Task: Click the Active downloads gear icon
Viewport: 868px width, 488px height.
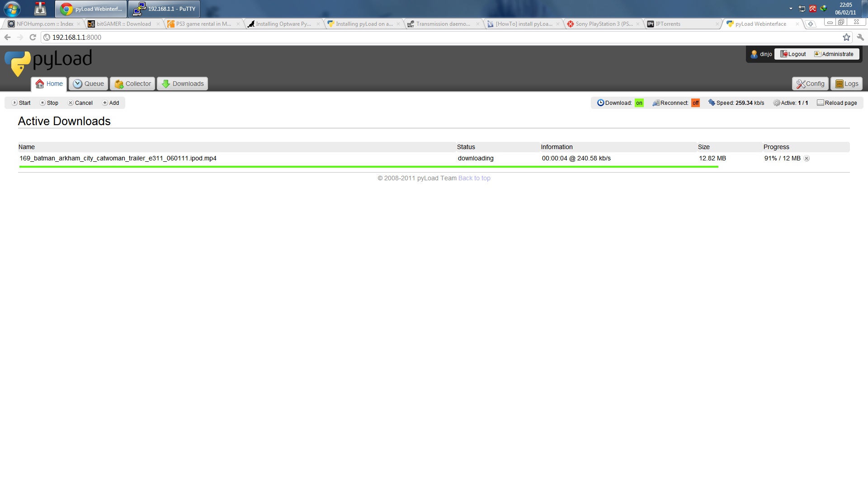Action: tap(777, 103)
